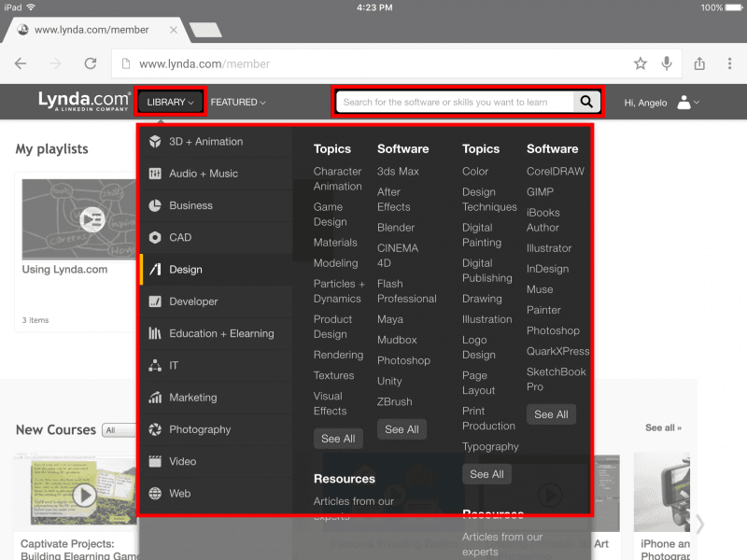Click the Web globe icon
The height and width of the screenshot is (560, 747).
coord(155,493)
